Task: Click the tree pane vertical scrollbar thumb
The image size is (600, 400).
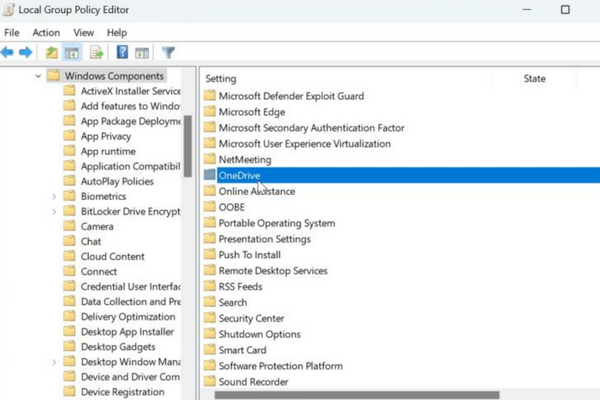Action: coord(188,146)
